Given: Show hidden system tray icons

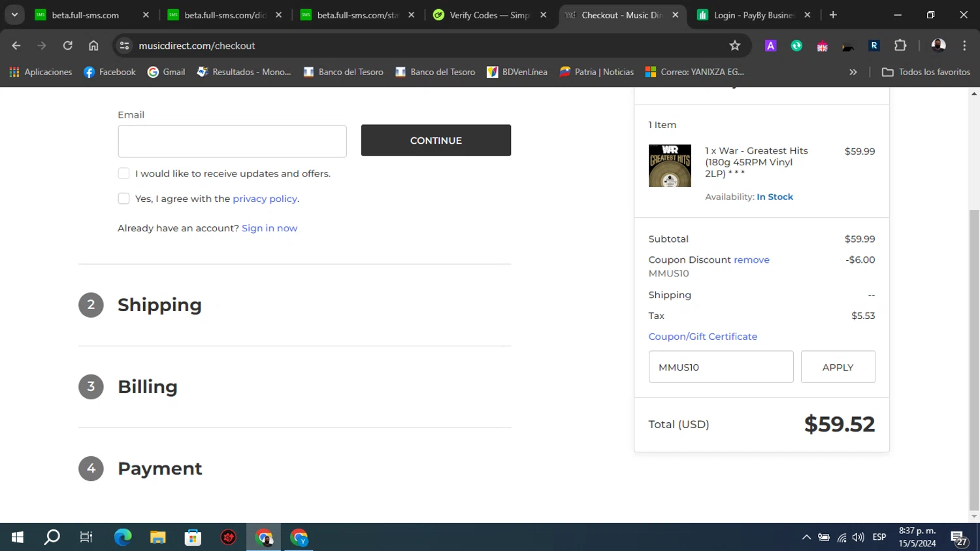Looking at the screenshot, I should coord(806,537).
